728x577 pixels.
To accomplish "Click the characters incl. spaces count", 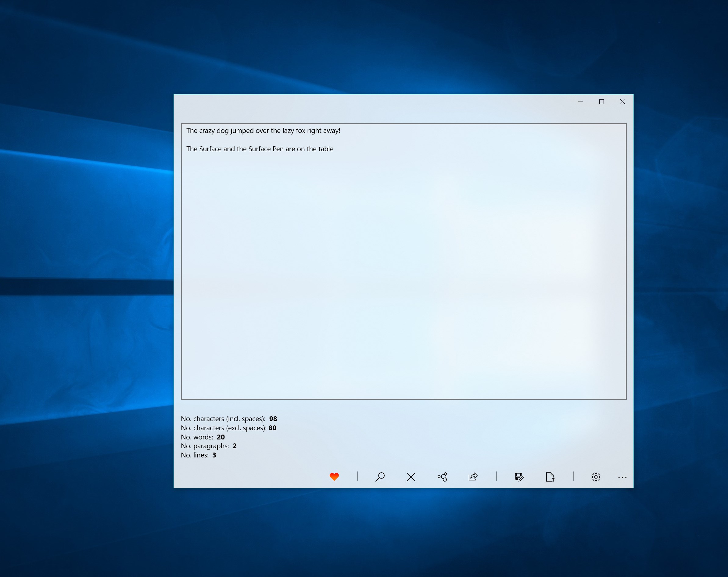I will coord(273,419).
